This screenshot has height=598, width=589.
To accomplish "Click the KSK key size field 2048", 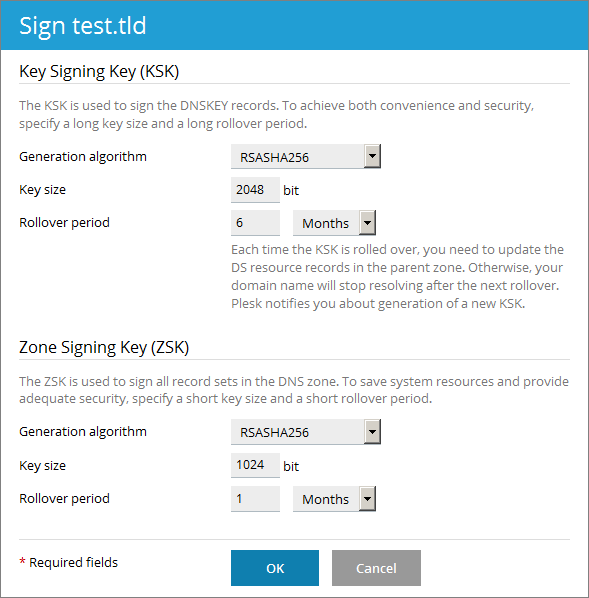I will coord(255,190).
